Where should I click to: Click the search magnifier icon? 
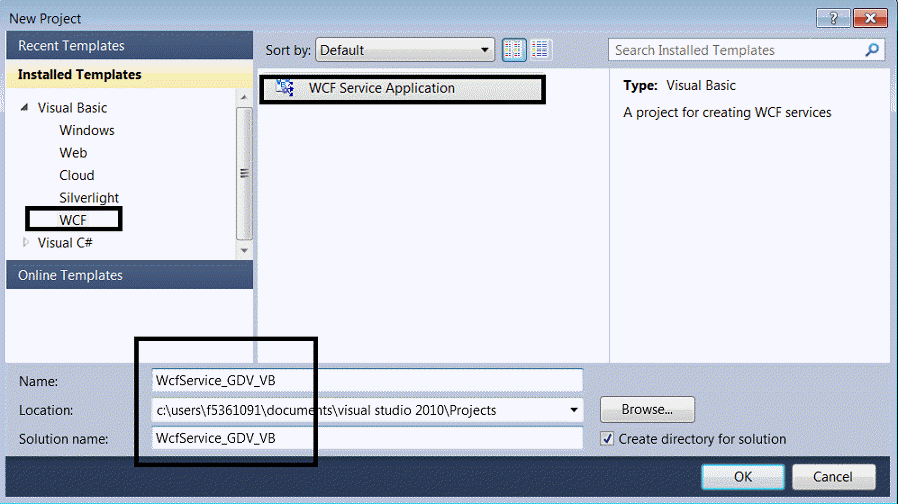(x=872, y=50)
